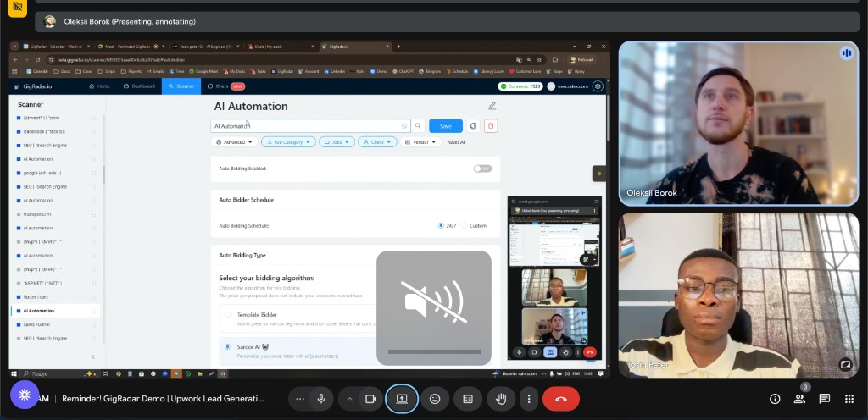This screenshot has width=868, height=420.
Task: Click the page scrollbar at right of GigRadar
Action: tap(607, 119)
